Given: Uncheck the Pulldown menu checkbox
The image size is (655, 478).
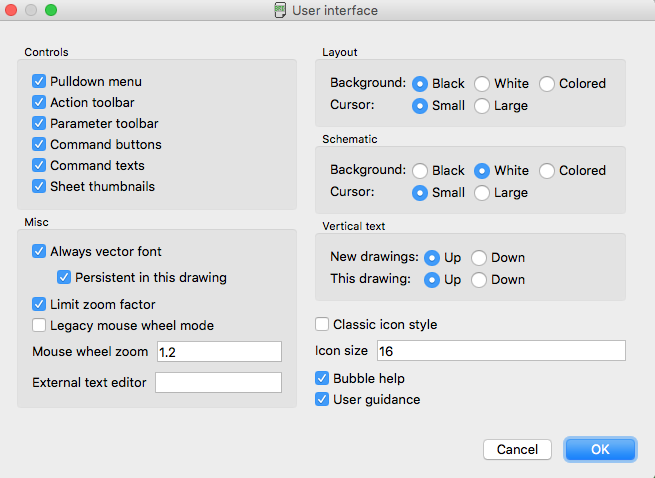Looking at the screenshot, I should click(x=39, y=81).
